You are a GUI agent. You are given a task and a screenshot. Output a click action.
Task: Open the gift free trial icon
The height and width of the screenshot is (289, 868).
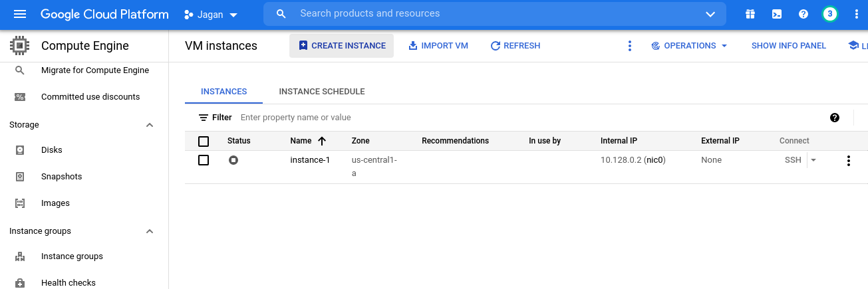point(750,14)
